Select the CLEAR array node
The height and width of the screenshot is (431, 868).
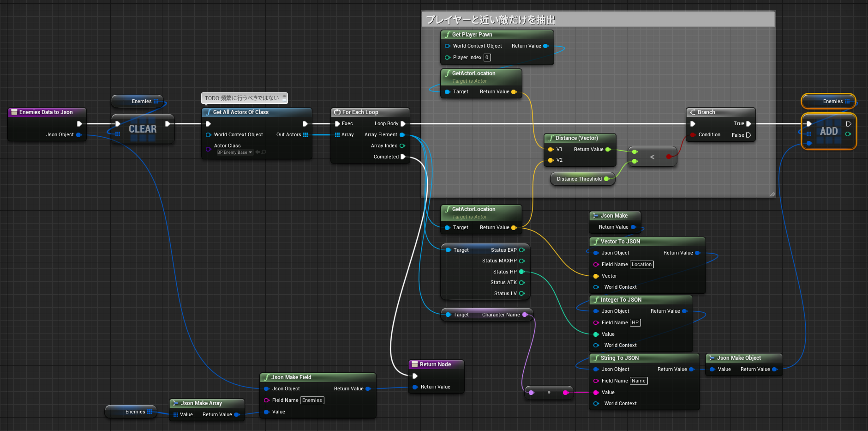tap(143, 129)
